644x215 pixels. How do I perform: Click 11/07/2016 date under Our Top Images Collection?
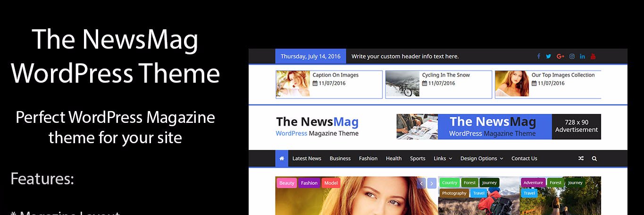[x=551, y=83]
